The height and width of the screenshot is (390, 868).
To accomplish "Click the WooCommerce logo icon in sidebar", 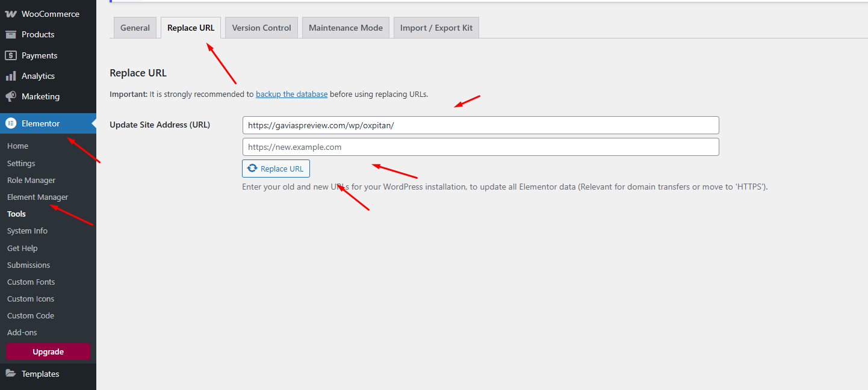I will pyautogui.click(x=11, y=14).
